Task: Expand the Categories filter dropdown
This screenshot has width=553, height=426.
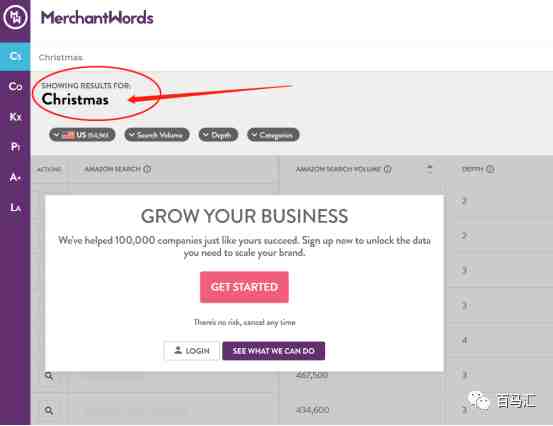Action: point(273,135)
